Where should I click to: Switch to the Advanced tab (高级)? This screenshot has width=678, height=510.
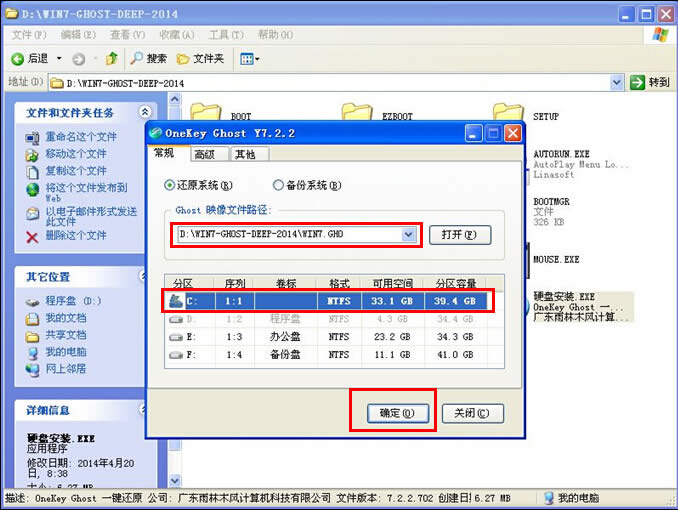(x=205, y=154)
